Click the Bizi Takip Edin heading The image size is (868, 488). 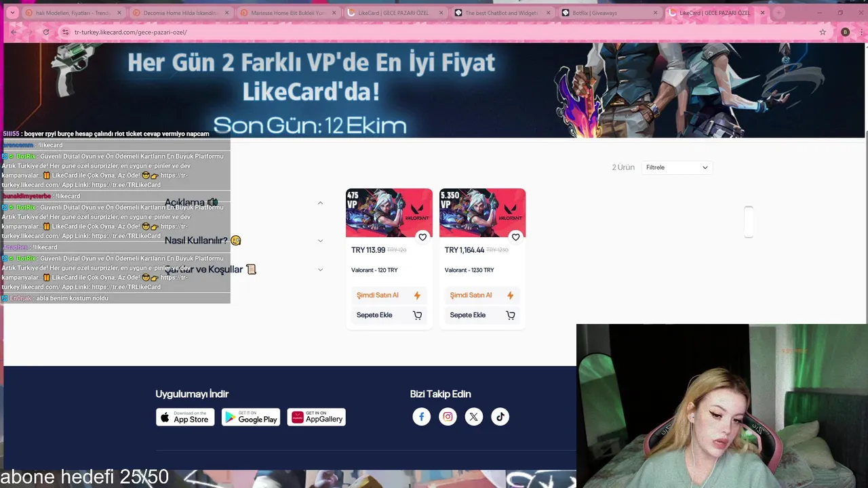pos(440,394)
